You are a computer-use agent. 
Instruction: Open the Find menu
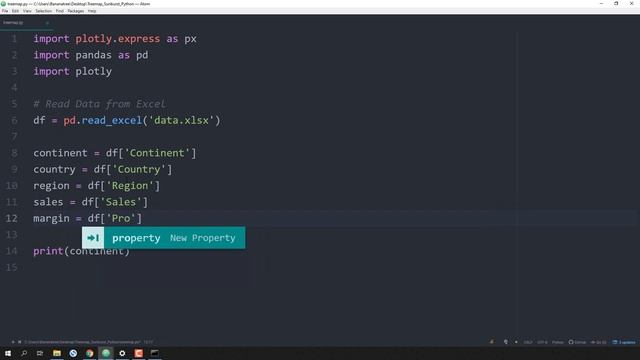[60, 11]
